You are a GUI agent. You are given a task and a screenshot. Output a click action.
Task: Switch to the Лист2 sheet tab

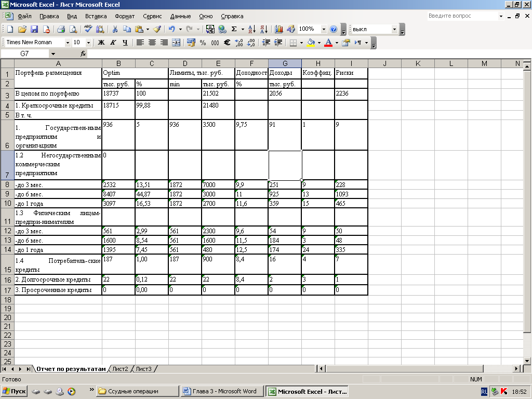coord(120,369)
